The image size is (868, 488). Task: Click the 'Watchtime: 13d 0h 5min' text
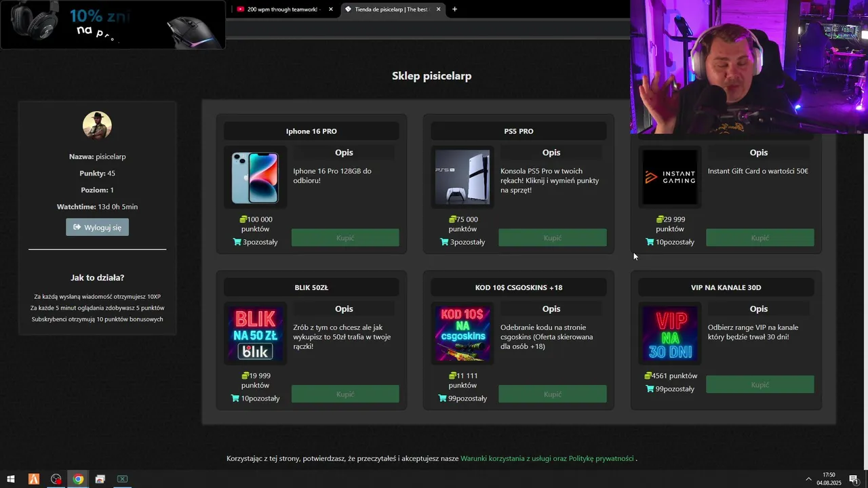pyautogui.click(x=97, y=207)
